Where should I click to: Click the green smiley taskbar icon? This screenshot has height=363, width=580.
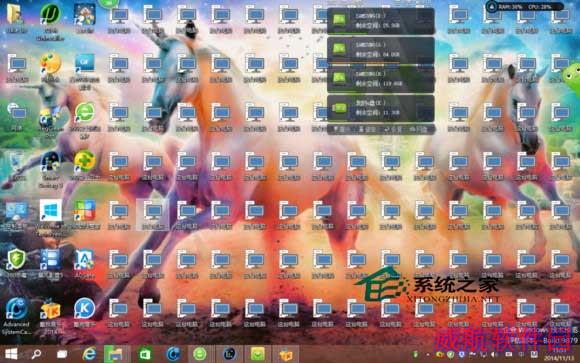[200, 354]
